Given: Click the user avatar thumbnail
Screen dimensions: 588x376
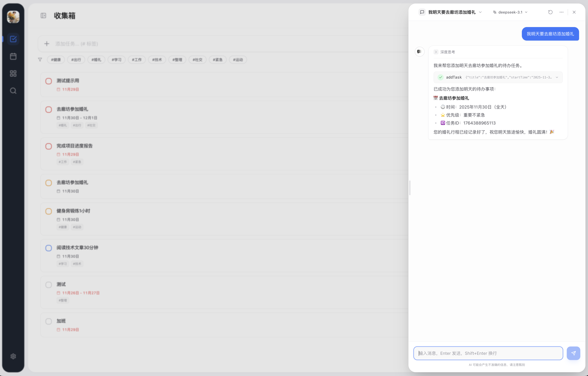Looking at the screenshot, I should coord(13,17).
